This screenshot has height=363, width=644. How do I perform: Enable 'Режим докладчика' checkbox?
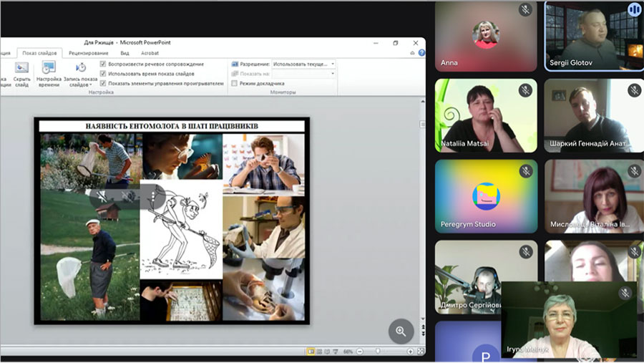pyautogui.click(x=235, y=83)
